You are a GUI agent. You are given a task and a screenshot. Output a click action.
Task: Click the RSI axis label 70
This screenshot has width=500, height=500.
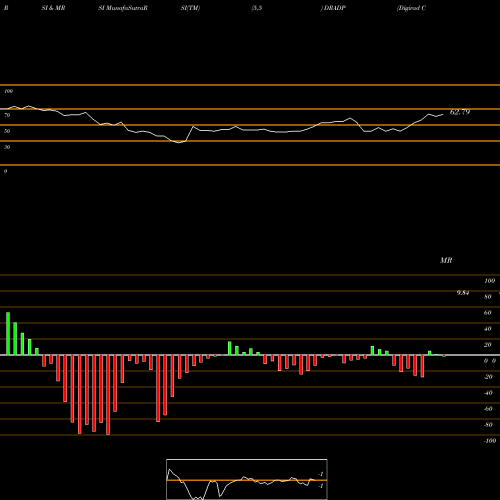click(7, 115)
